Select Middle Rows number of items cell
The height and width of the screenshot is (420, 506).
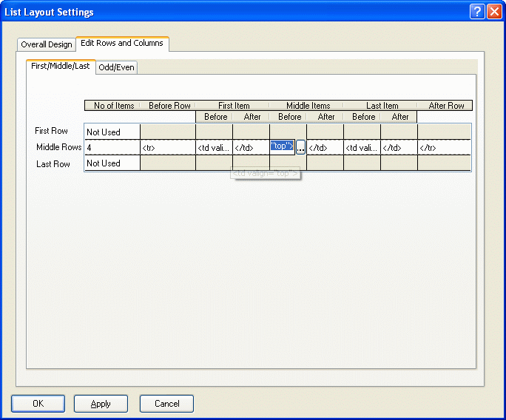pos(112,148)
